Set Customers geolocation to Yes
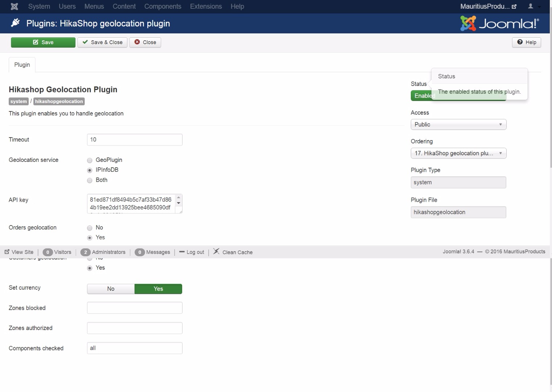 pyautogui.click(x=90, y=268)
